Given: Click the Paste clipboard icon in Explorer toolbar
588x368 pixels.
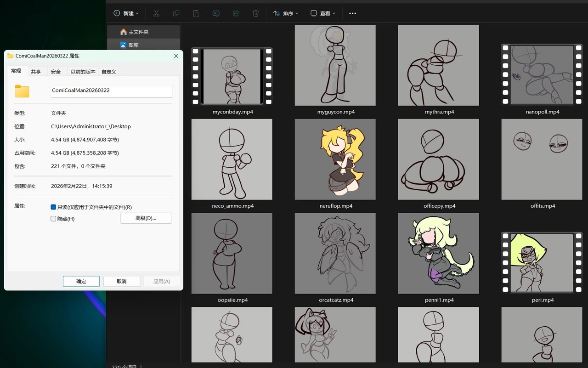Looking at the screenshot, I should pyautogui.click(x=196, y=13).
